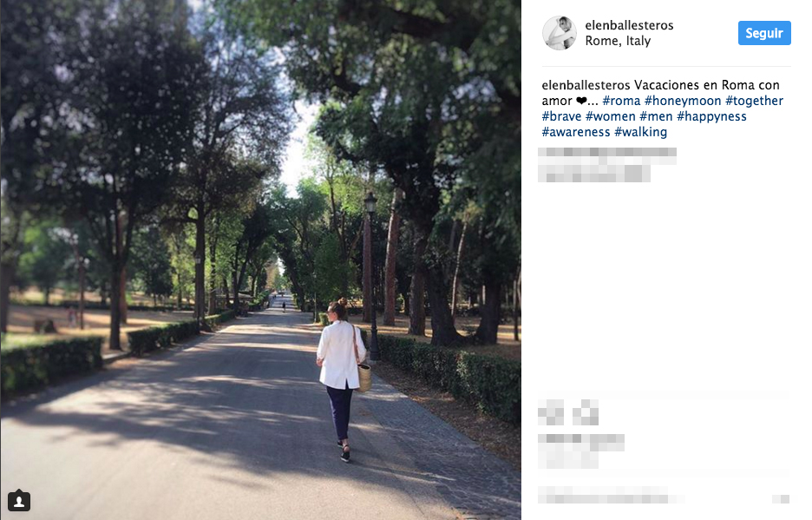The height and width of the screenshot is (520, 812).
Task: Click the tagged people icon on photo
Action: pyautogui.click(x=19, y=501)
